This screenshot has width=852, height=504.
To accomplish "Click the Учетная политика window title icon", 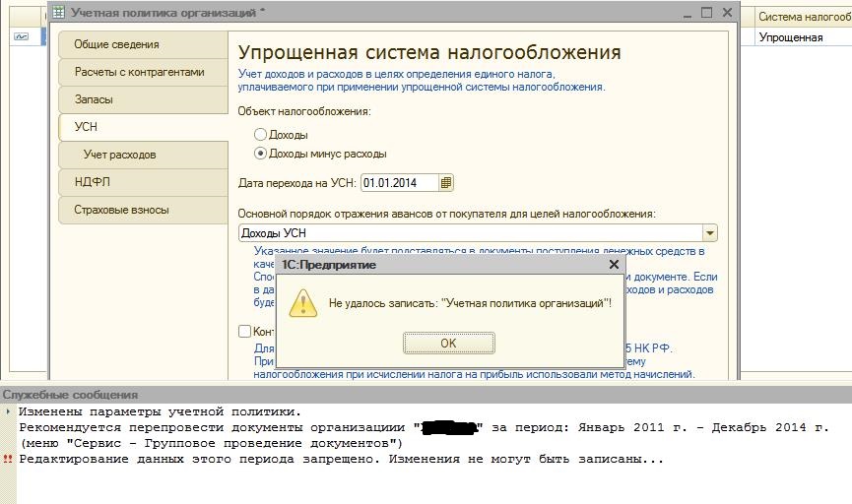I will pos(59,13).
